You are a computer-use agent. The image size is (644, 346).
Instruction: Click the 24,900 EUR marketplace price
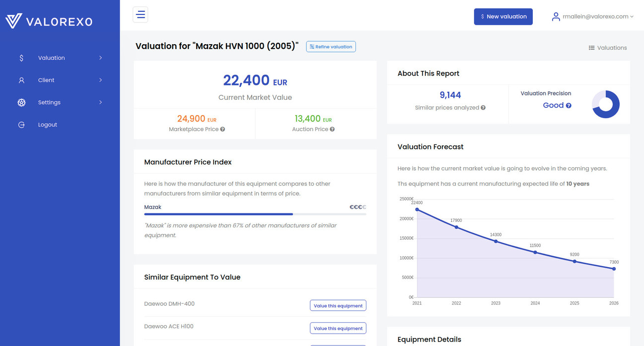pos(197,119)
